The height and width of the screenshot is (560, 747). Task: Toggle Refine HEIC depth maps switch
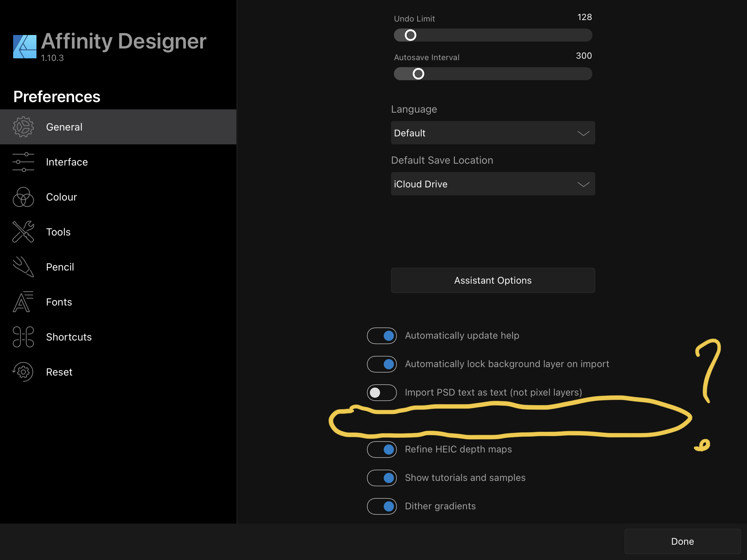click(382, 450)
